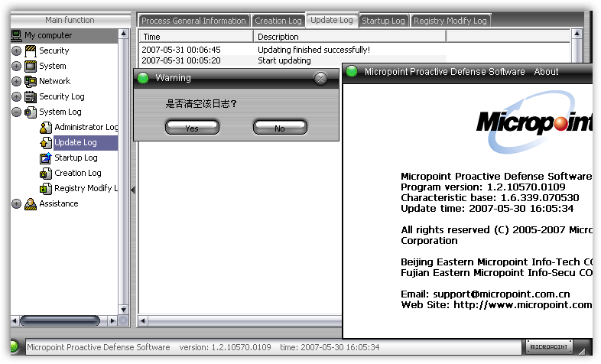Click the Creation Log document icon
This screenshot has width=601, height=364.
pyautogui.click(x=46, y=173)
